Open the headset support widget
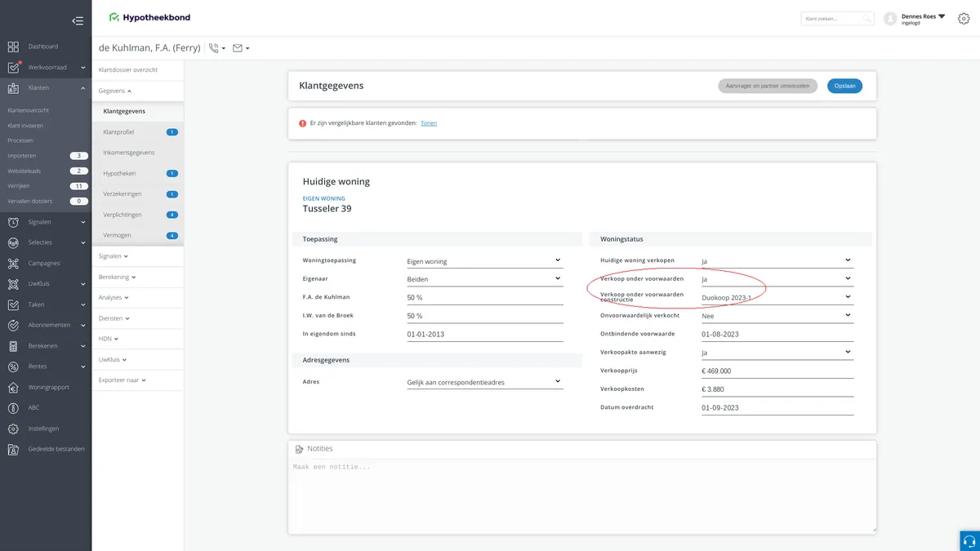 click(969, 541)
